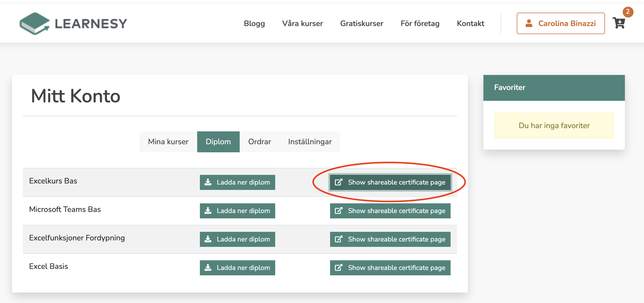The height and width of the screenshot is (303, 644).
Task: Open the shopping cart icon
Action: (x=619, y=23)
